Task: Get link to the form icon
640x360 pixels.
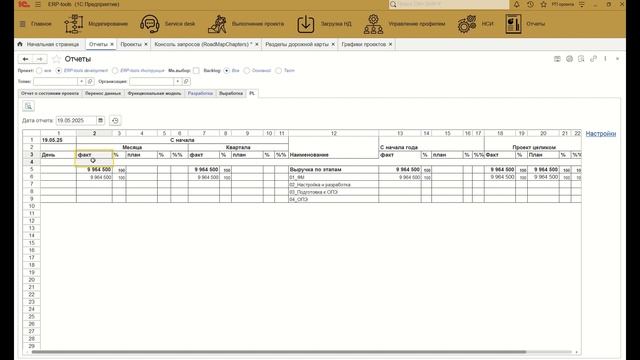Action: point(593,59)
